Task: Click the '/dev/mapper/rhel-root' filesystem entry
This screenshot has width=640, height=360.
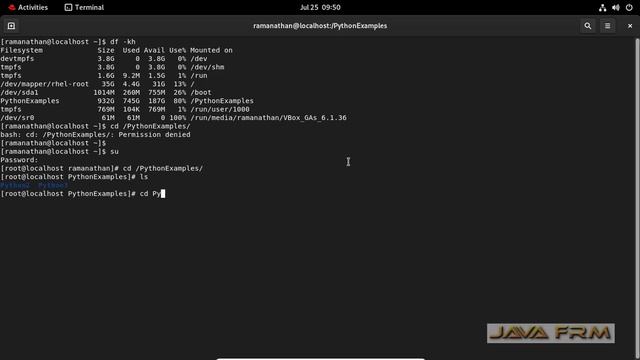Action: point(44,84)
